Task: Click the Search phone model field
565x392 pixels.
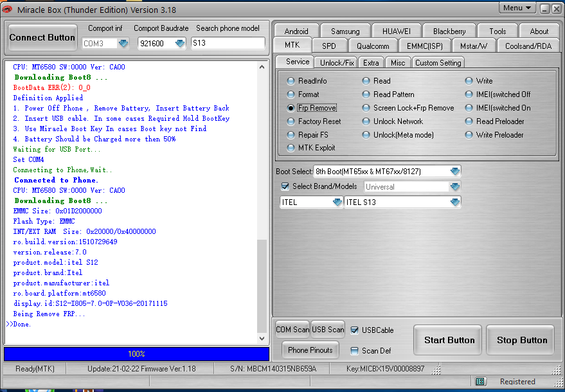Action: 228,43
